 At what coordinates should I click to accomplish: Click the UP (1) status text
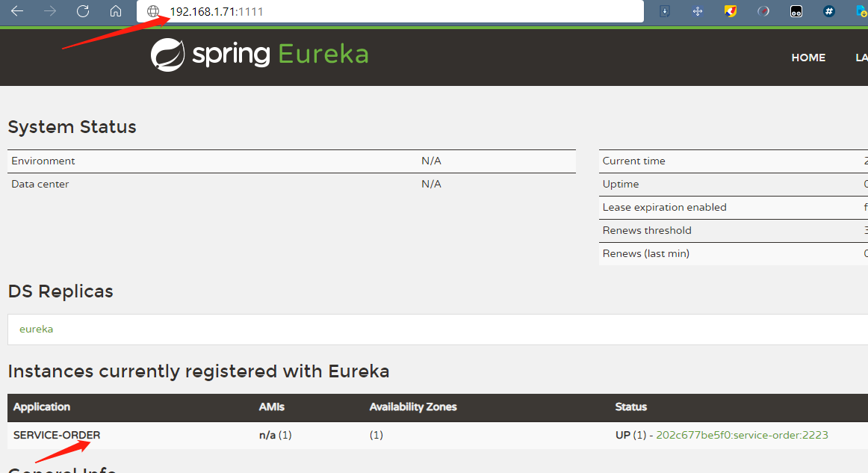click(630, 435)
